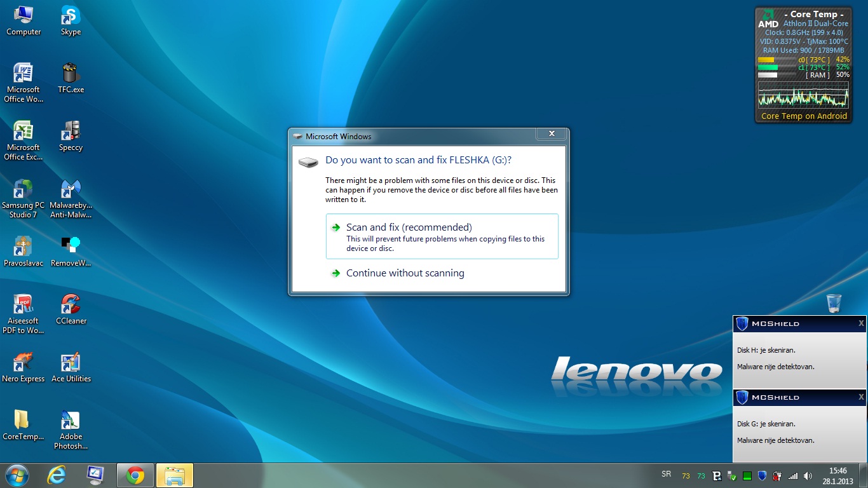The width and height of the screenshot is (868, 488).
Task: Select the Recycle Bin on the desktop
Action: click(x=834, y=303)
